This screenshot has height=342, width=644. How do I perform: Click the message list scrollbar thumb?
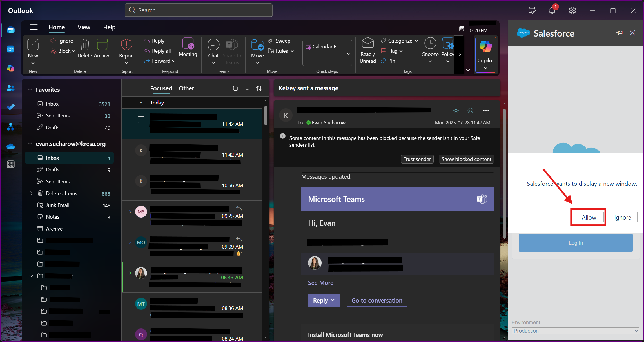(x=266, y=115)
